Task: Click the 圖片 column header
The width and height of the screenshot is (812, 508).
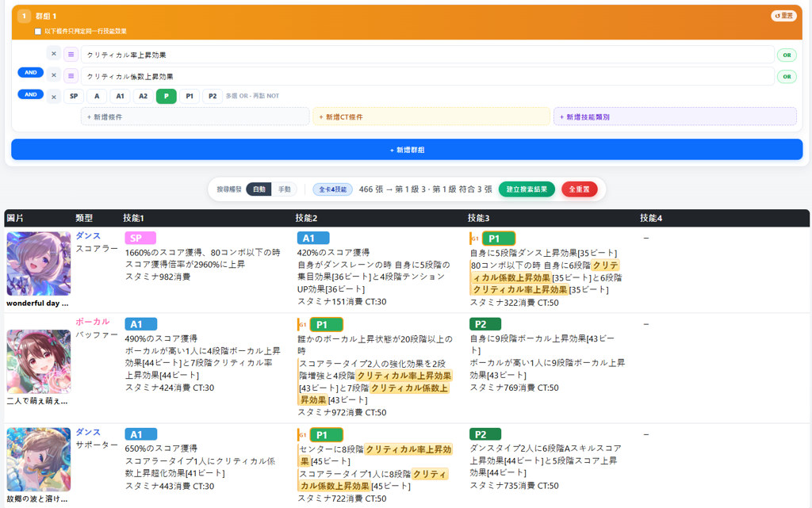Action: tap(15, 218)
